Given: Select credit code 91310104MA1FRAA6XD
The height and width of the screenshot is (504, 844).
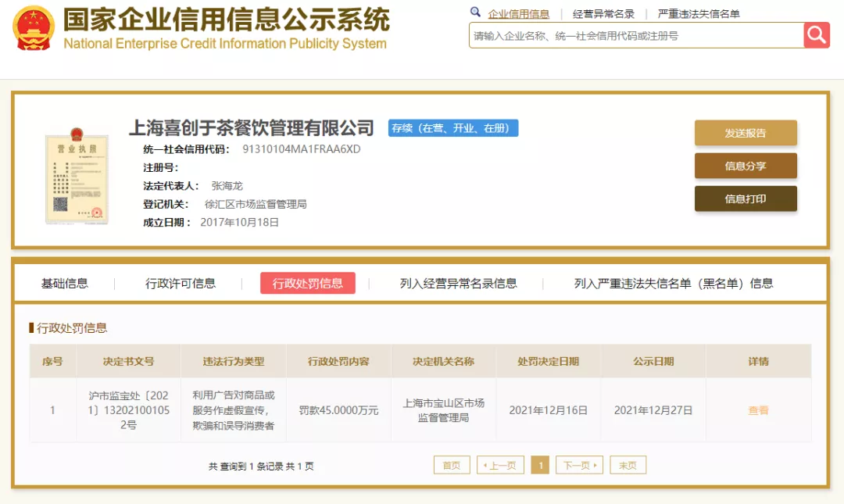Looking at the screenshot, I should (x=302, y=149).
